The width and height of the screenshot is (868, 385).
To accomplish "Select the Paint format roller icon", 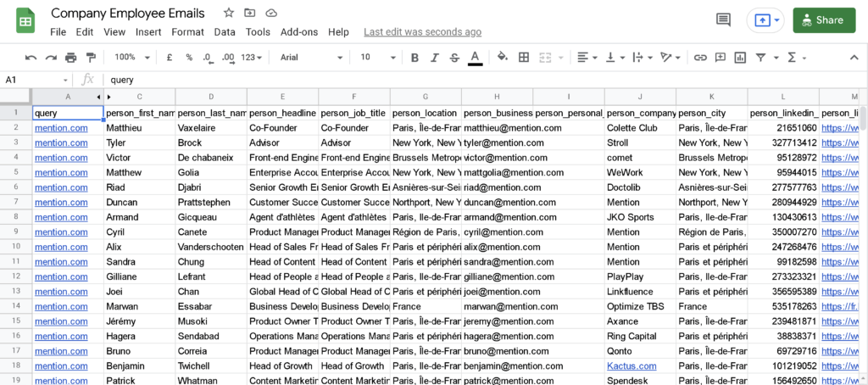I will click(x=91, y=58).
